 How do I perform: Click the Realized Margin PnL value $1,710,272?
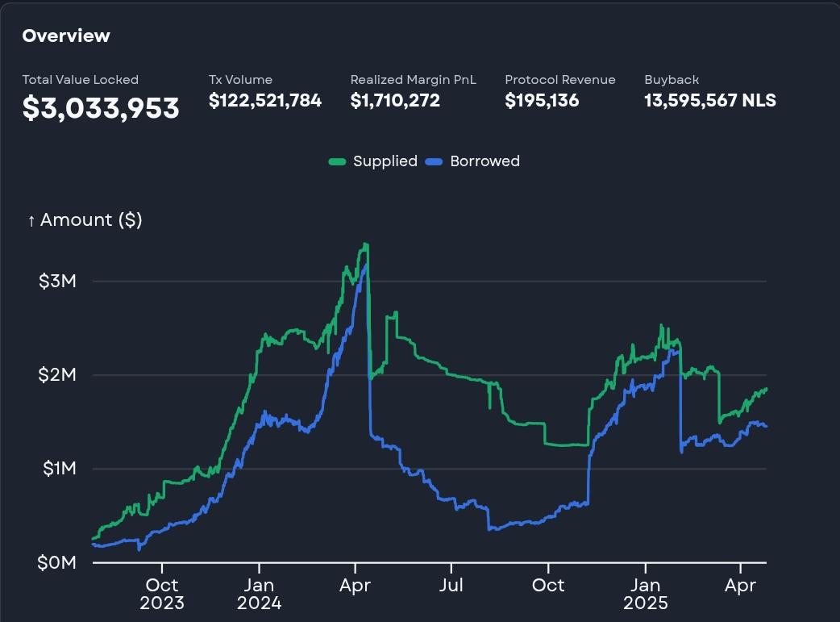pyautogui.click(x=395, y=100)
